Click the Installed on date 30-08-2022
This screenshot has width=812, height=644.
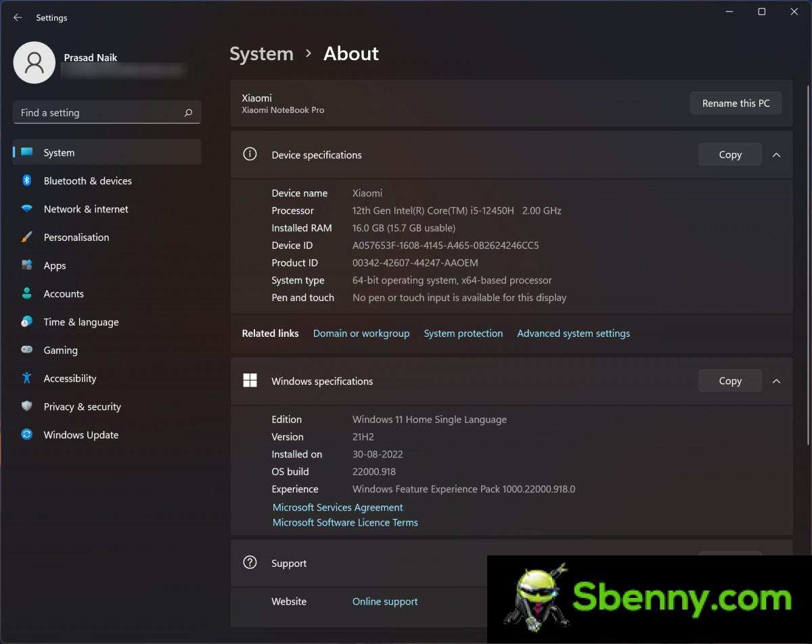[x=378, y=455]
